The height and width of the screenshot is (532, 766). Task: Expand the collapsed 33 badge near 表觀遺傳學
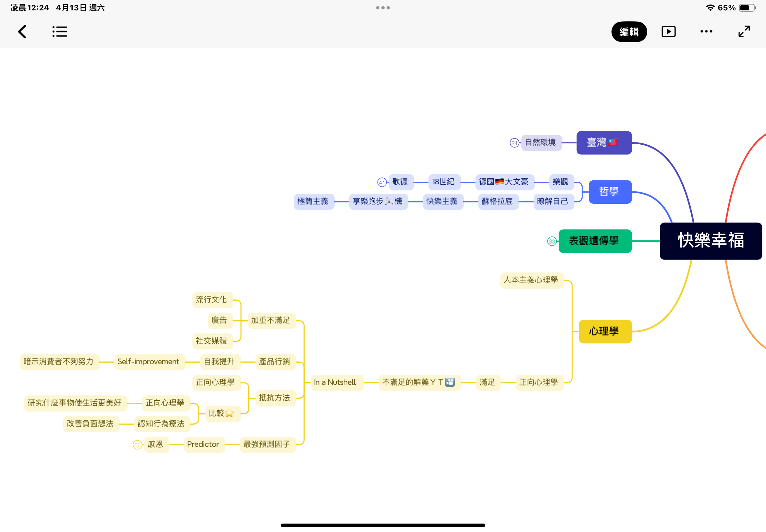(x=552, y=241)
